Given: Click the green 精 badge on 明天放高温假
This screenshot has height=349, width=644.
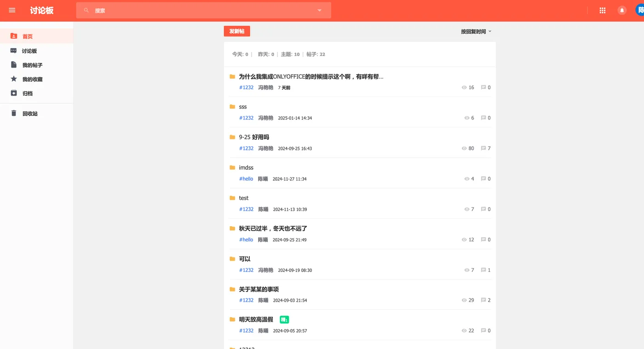Looking at the screenshot, I should pyautogui.click(x=284, y=320).
